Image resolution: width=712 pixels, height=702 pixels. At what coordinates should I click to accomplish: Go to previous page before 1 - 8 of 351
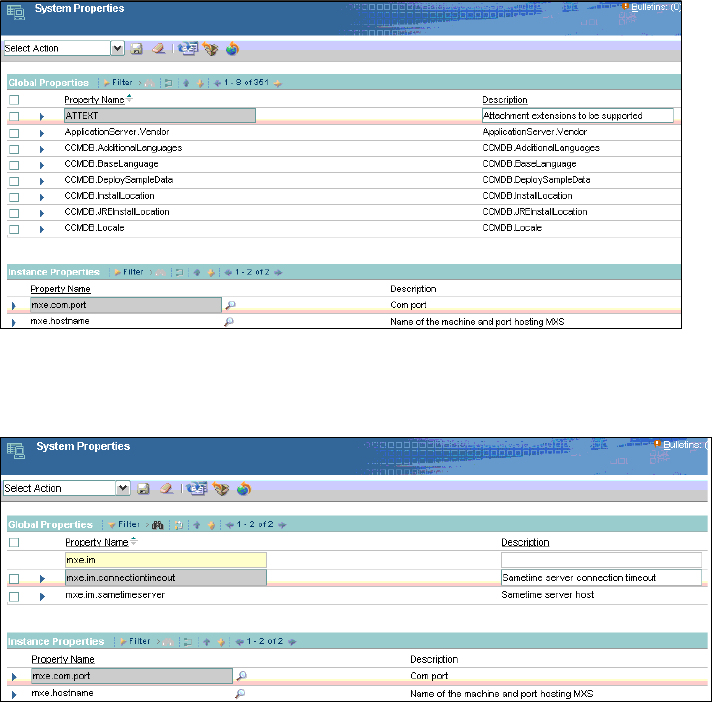[x=218, y=83]
